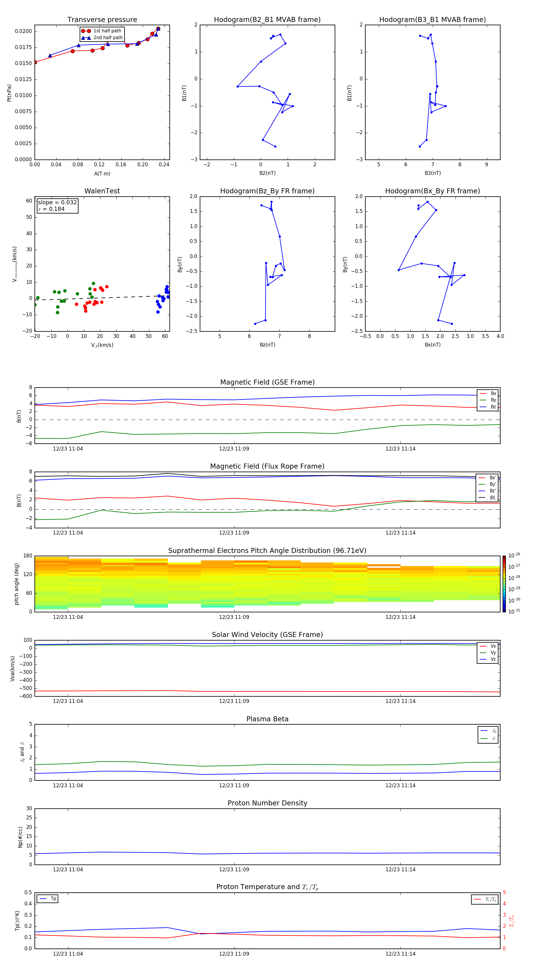This screenshot has width=535, height=980.
Task: Click the Suprathermal Electrons Pitch Angle Distribution title
Action: click(x=267, y=551)
